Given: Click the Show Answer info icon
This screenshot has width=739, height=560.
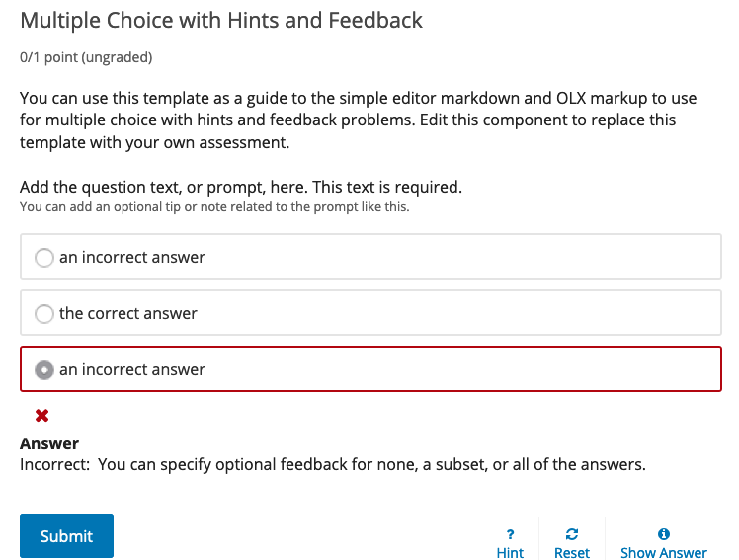Looking at the screenshot, I should pos(664,534).
